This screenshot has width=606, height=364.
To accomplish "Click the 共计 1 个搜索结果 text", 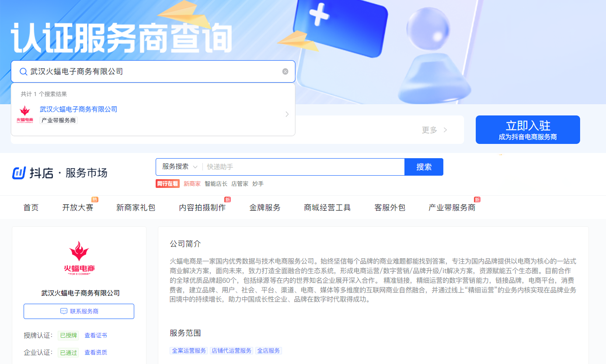I will pyautogui.click(x=44, y=94).
